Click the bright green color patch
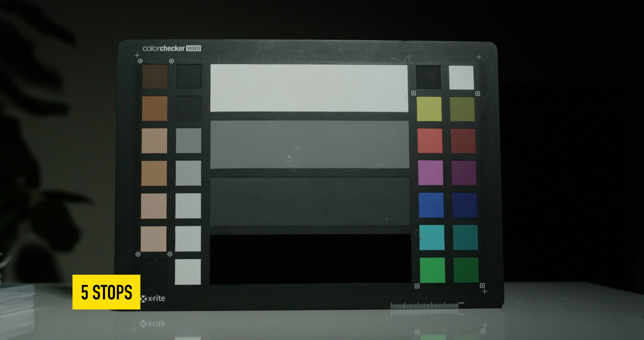 (x=432, y=270)
